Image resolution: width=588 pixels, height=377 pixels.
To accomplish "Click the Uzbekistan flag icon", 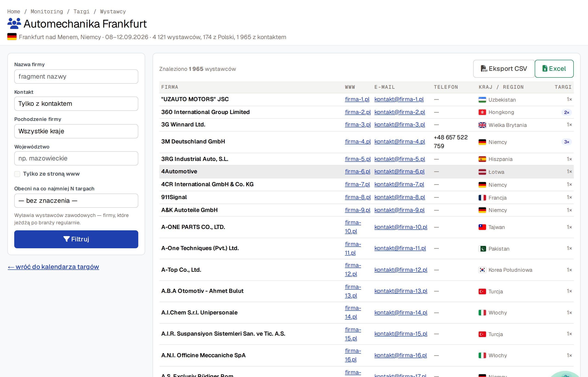I will click(482, 100).
